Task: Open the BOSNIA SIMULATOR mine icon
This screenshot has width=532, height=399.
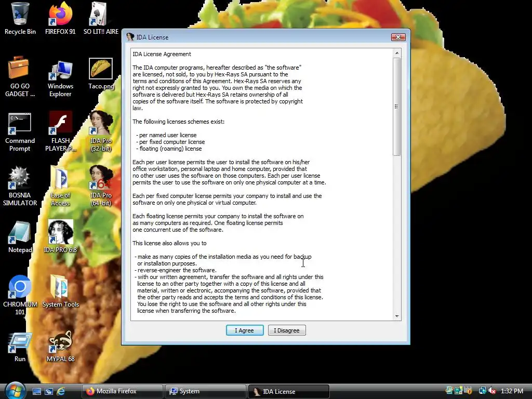Action: click(20, 186)
